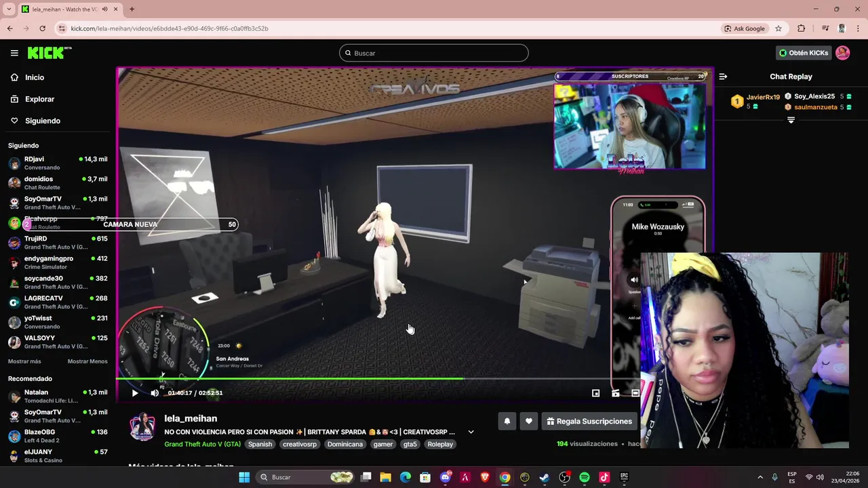Open Spotify from the taskbar

(585, 477)
